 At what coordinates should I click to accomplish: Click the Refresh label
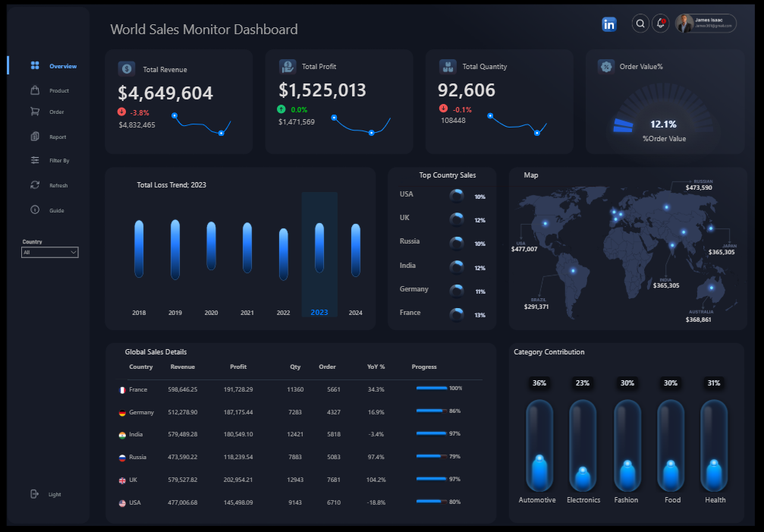click(58, 186)
